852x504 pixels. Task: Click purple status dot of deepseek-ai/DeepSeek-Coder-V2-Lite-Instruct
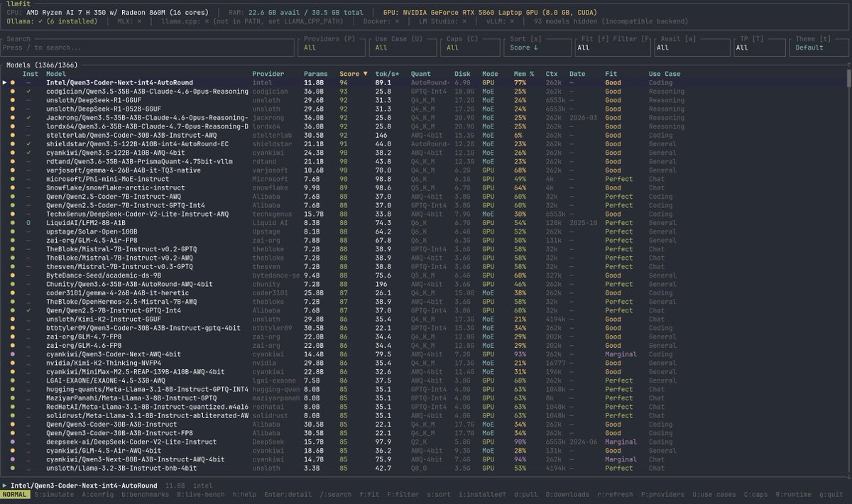[12, 442]
